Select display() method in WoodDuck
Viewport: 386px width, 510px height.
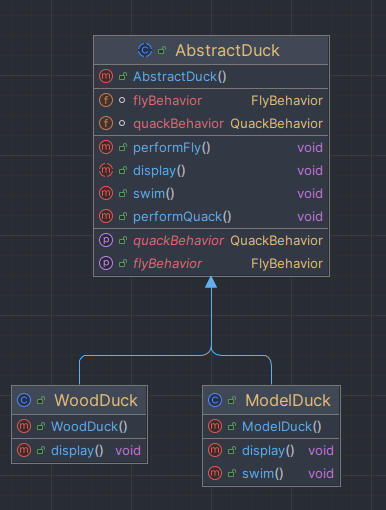click(79, 451)
